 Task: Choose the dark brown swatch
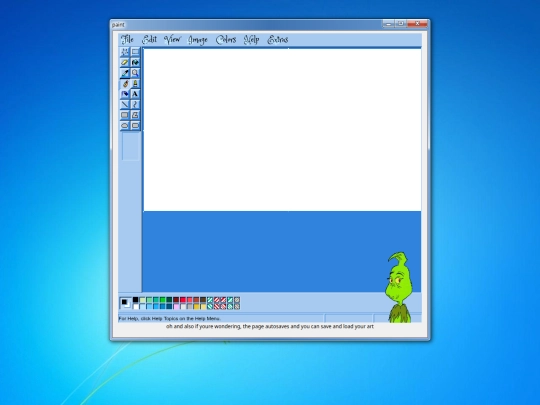point(203,300)
